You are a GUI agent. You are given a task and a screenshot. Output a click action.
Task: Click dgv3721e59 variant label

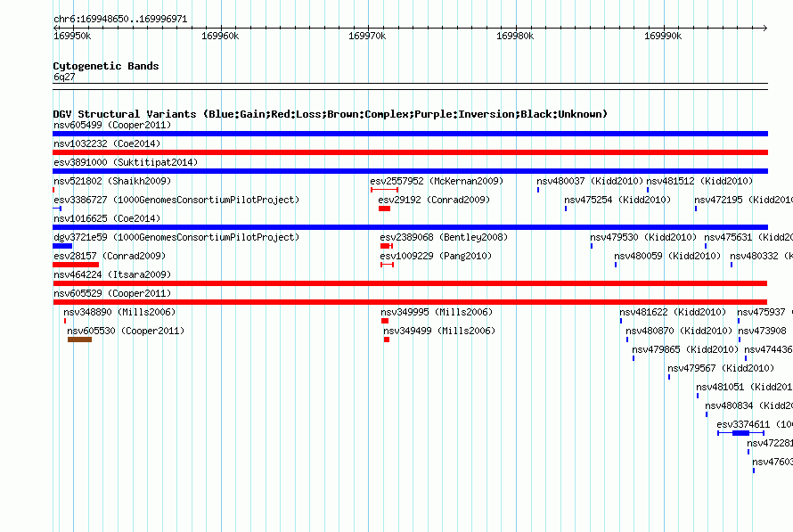[x=176, y=237]
